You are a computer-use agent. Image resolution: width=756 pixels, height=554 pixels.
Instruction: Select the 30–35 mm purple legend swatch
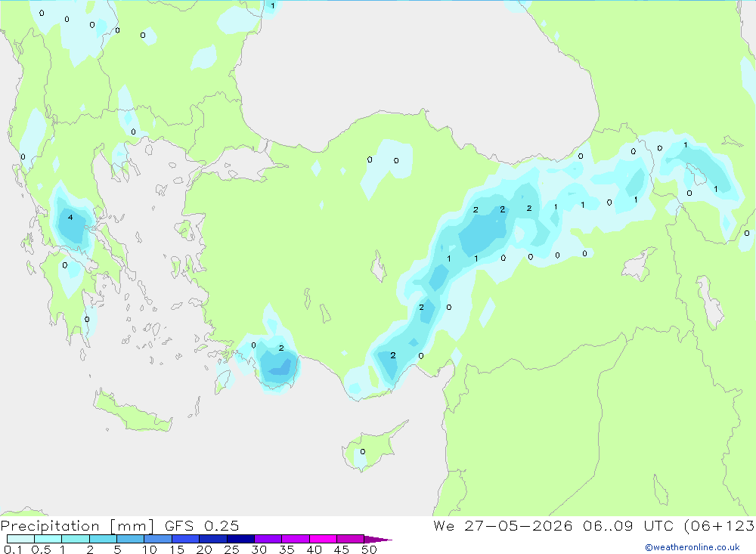point(268,539)
